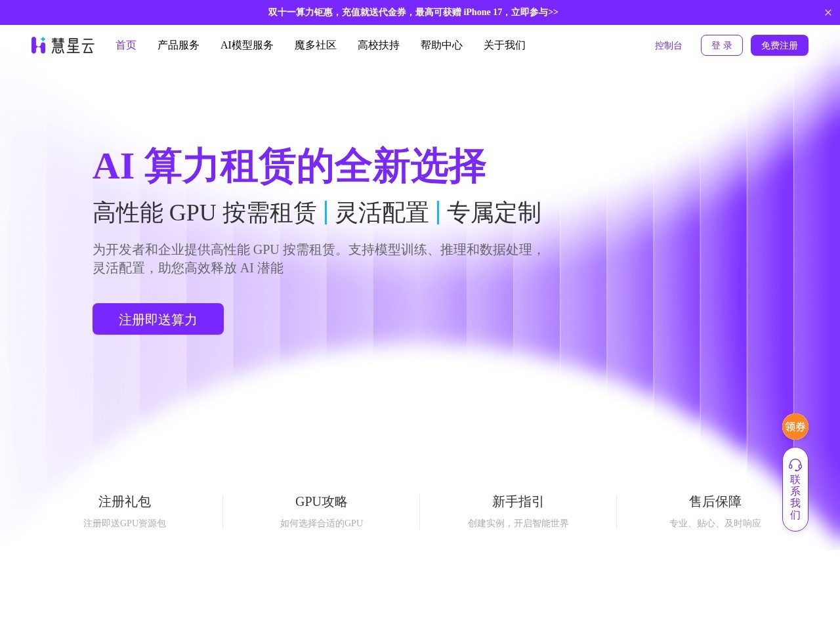The image size is (840, 630).
Task: Click the headset 联系我们 contact widget
Action: point(795,490)
